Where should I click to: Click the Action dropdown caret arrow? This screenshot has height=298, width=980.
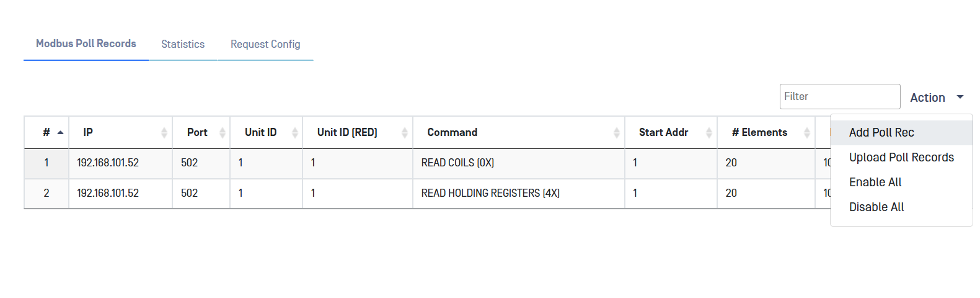(x=960, y=97)
